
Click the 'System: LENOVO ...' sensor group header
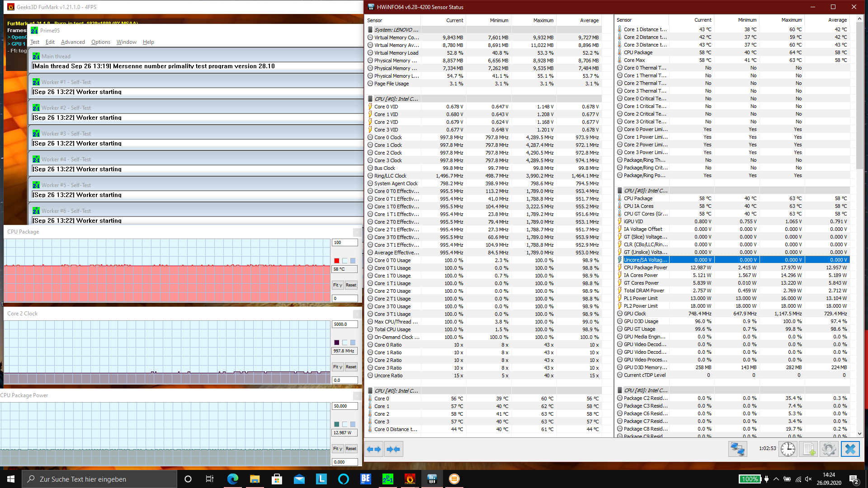(x=484, y=30)
